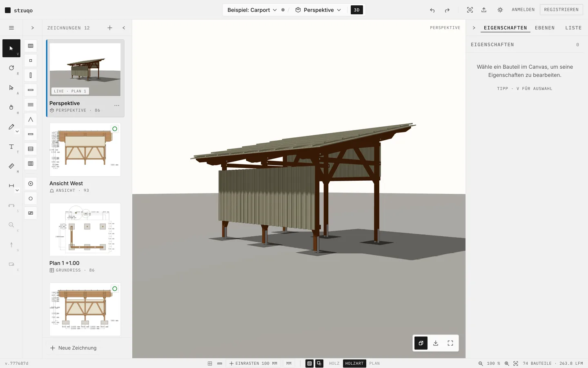Toggle the hatch display button in status bar
Image resolution: width=588 pixels, height=368 pixels.
click(310, 364)
